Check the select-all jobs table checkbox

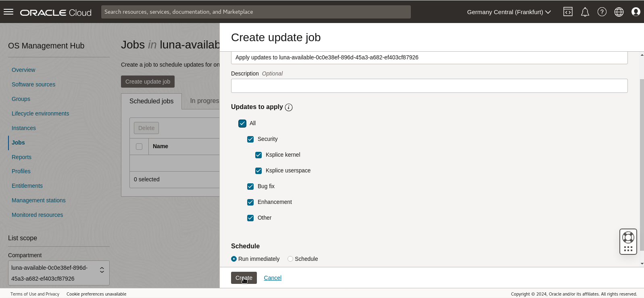click(139, 147)
